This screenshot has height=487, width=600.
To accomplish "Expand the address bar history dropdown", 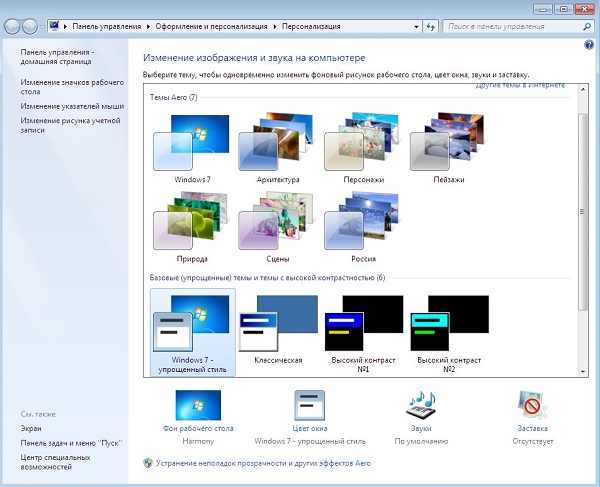I will coord(416,27).
